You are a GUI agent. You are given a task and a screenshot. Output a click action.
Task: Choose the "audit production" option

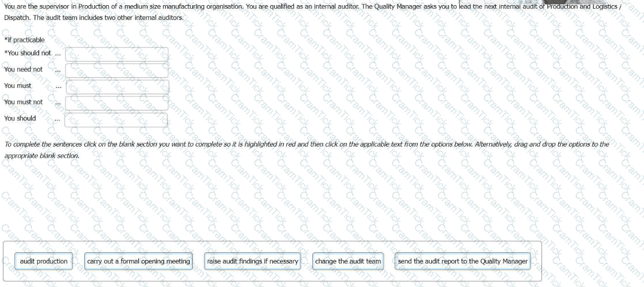[x=43, y=261]
